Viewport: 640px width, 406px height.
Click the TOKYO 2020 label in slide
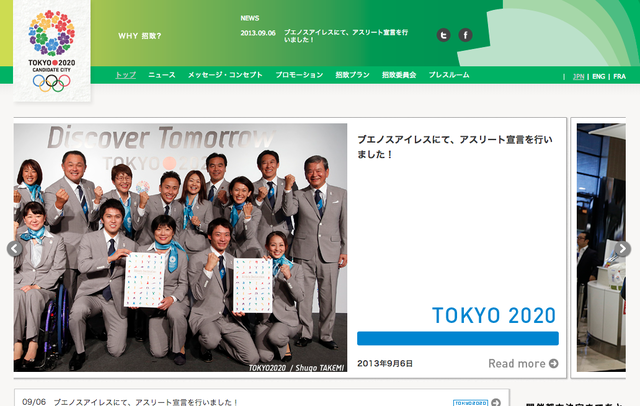pos(494,315)
